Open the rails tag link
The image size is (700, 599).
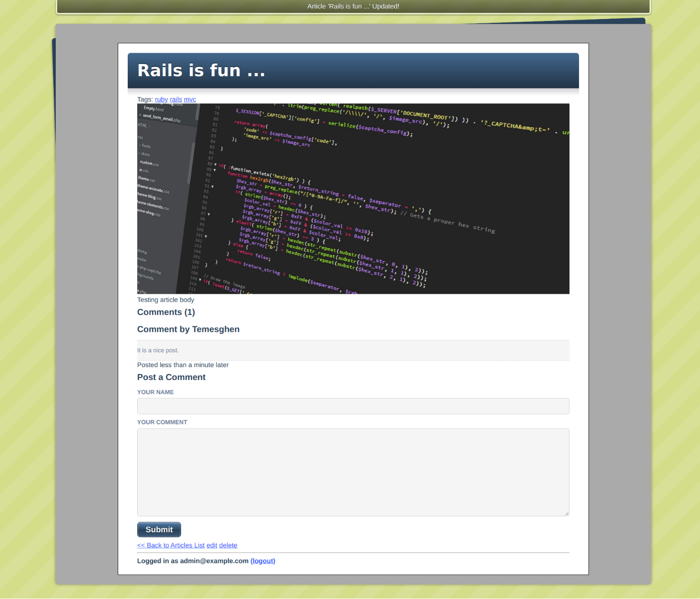point(176,100)
